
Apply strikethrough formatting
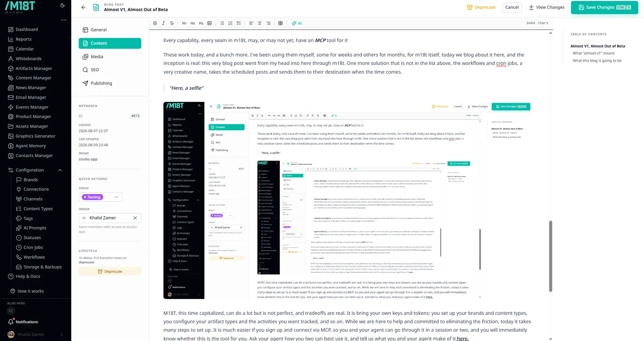coord(172,23)
